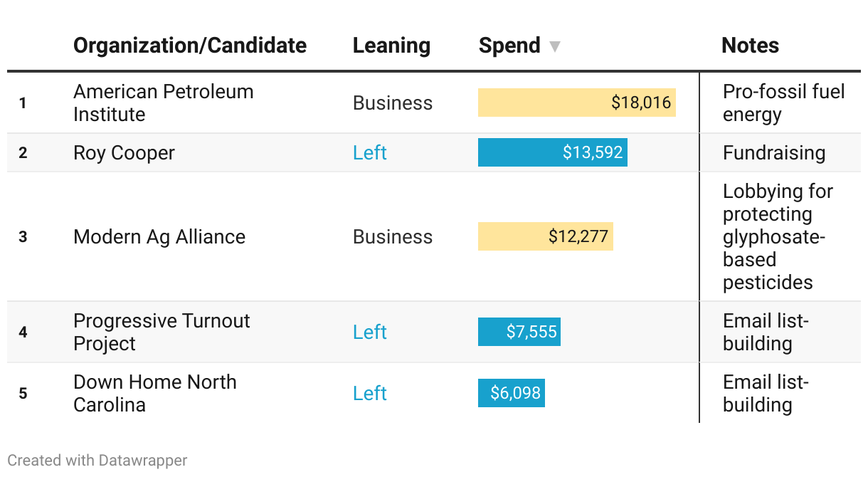Select the $12,277 spend bar
Image resolution: width=868 pixels, height=477 pixels.
545,236
